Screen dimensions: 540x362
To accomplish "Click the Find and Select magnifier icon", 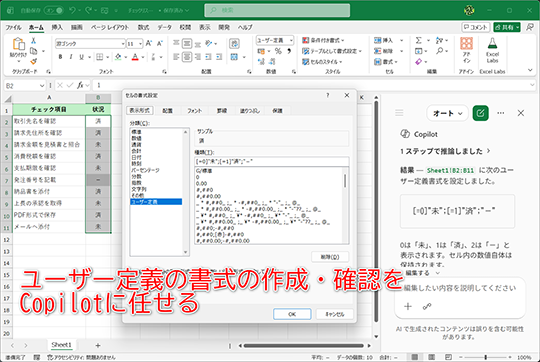I will (439, 51).
